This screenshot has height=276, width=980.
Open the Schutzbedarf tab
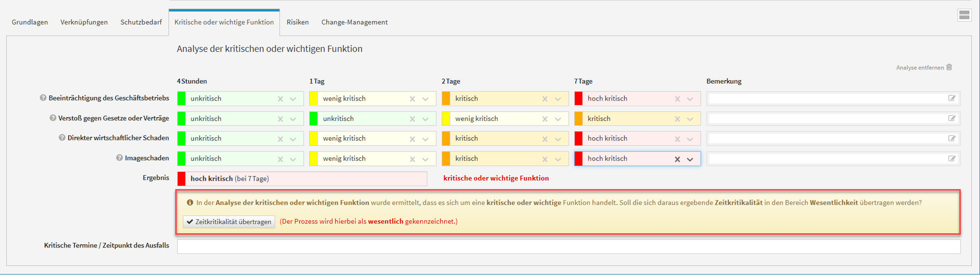(141, 22)
